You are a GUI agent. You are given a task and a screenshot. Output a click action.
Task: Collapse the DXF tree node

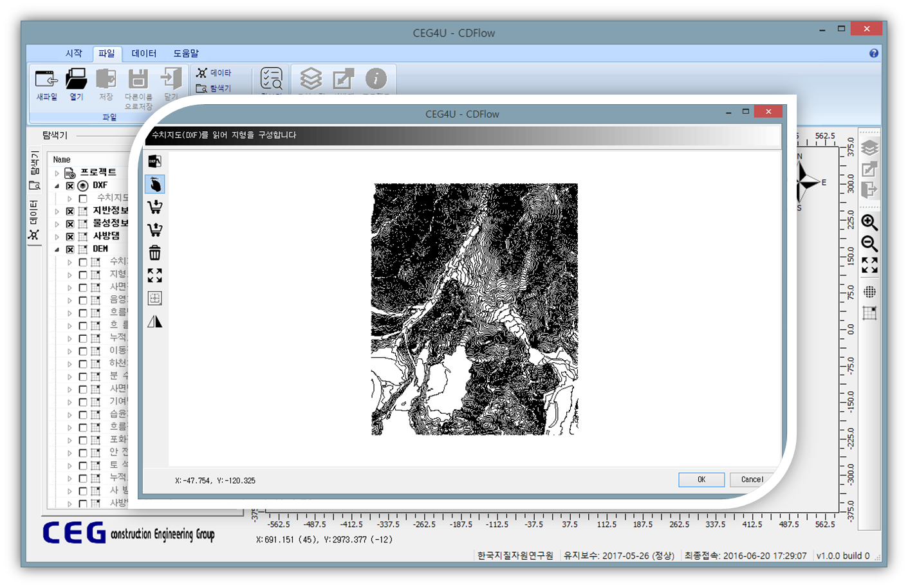tap(57, 185)
